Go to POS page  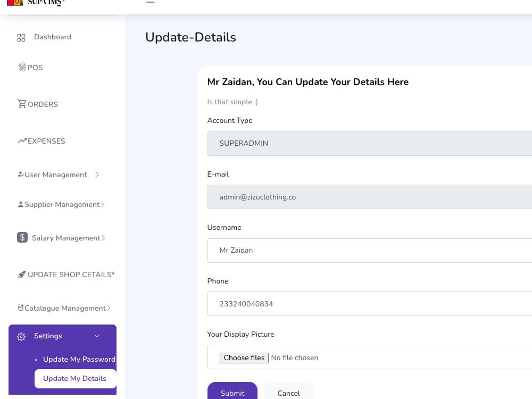click(35, 68)
